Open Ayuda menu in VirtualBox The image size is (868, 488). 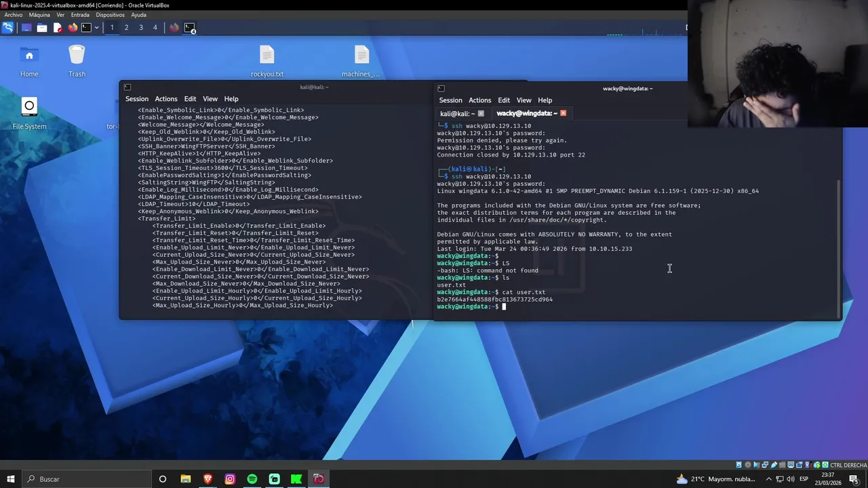click(138, 15)
